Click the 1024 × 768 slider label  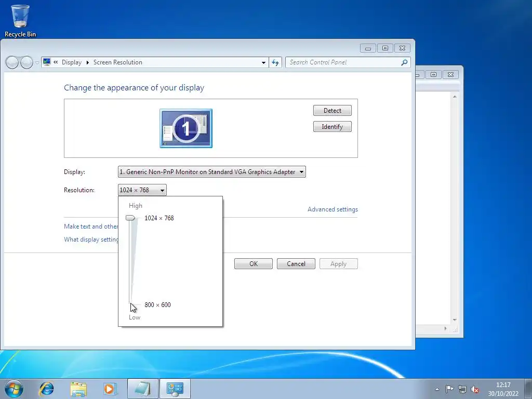pyautogui.click(x=159, y=218)
